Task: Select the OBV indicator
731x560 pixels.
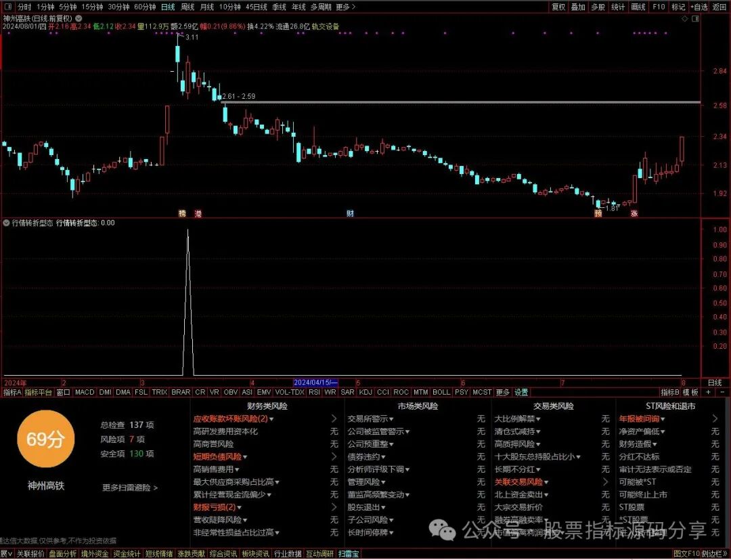Action: point(230,393)
